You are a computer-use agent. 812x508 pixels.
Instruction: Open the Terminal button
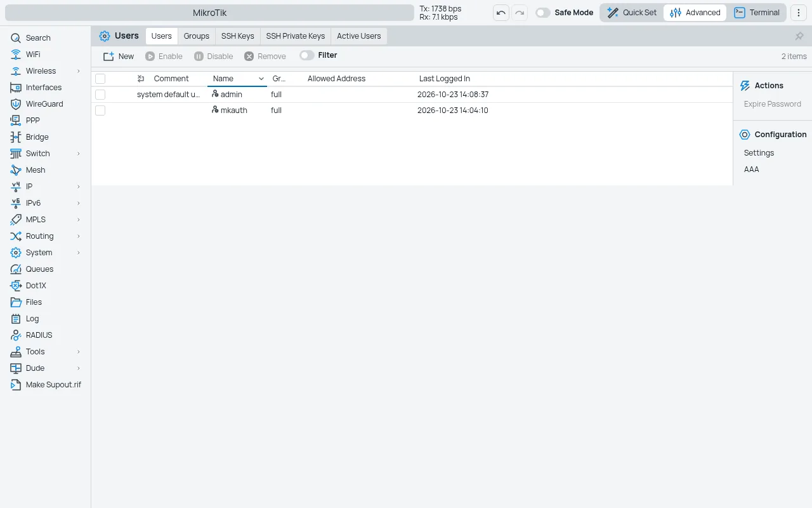click(757, 13)
